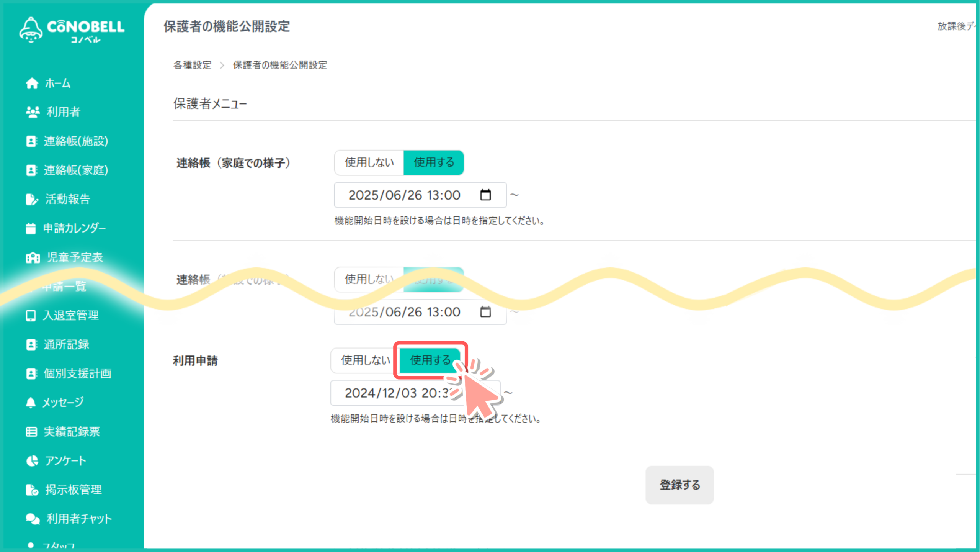Viewport: 980px width, 552px height.
Task: Click the CONOBELL logo
Action: pos(72,30)
